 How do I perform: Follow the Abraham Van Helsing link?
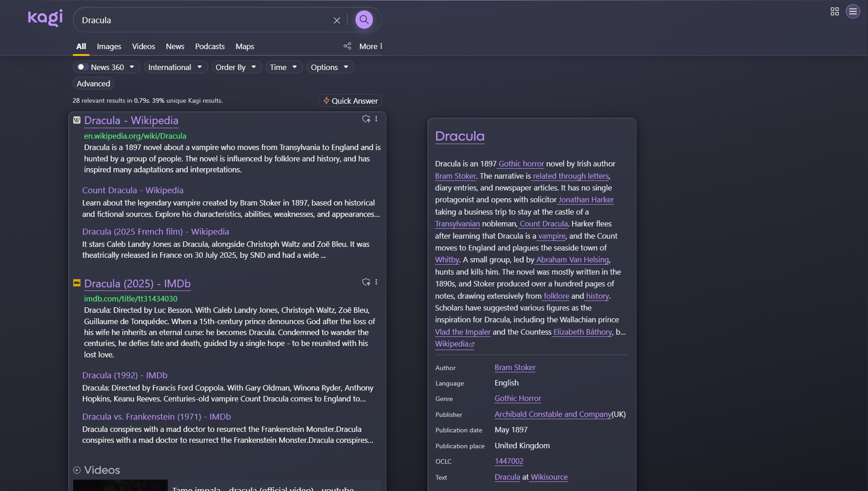pyautogui.click(x=572, y=260)
